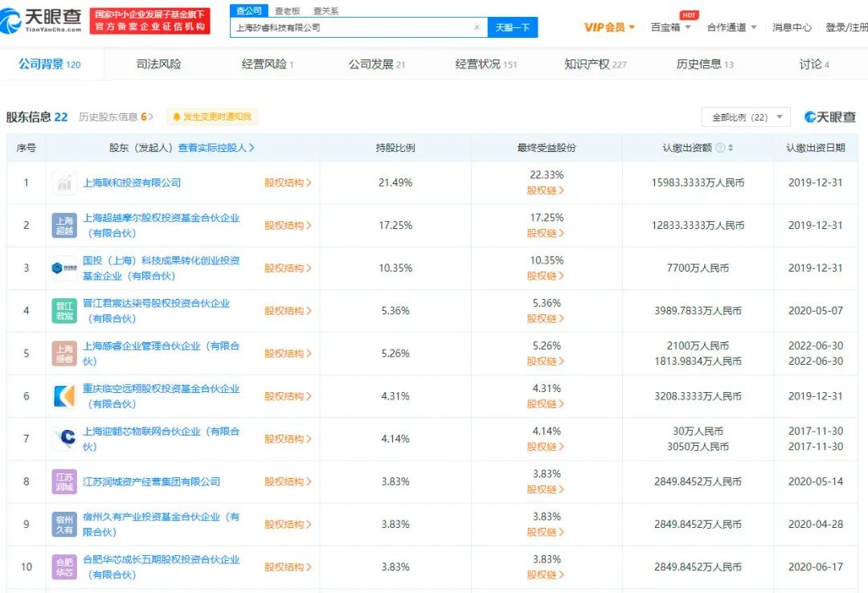Open 上海感睿企业管理合伙企业 link

click(161, 354)
